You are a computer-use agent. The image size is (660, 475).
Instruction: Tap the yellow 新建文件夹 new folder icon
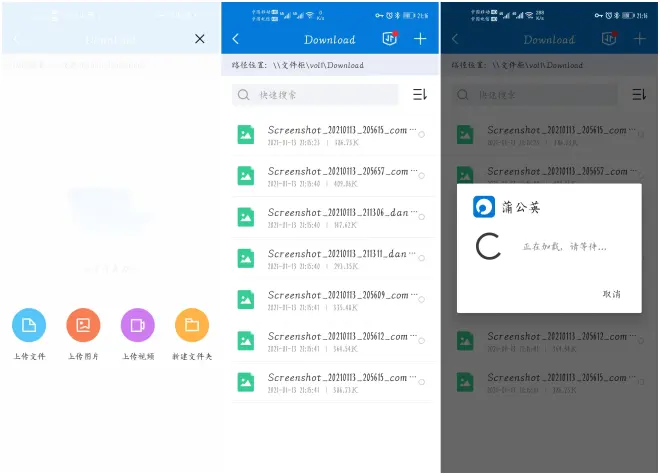point(192,325)
